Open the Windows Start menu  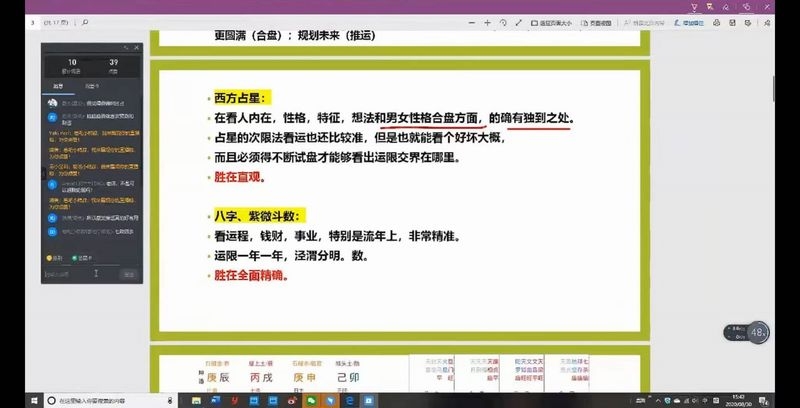34,400
